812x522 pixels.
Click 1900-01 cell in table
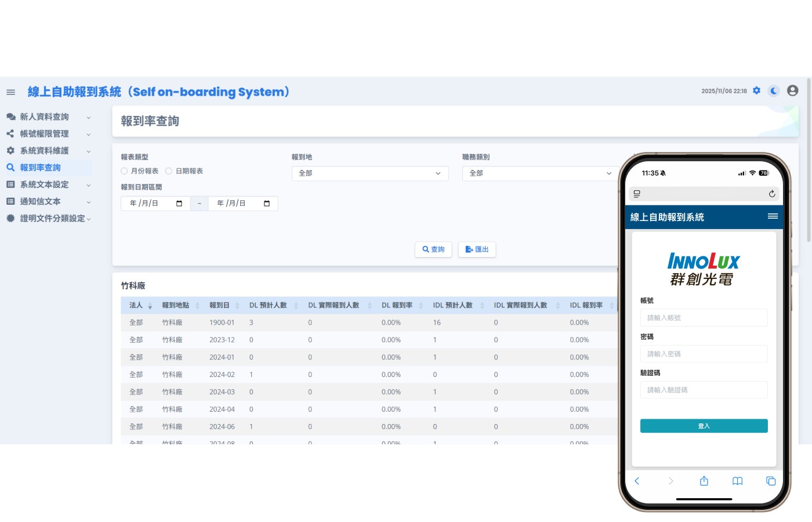pos(222,322)
